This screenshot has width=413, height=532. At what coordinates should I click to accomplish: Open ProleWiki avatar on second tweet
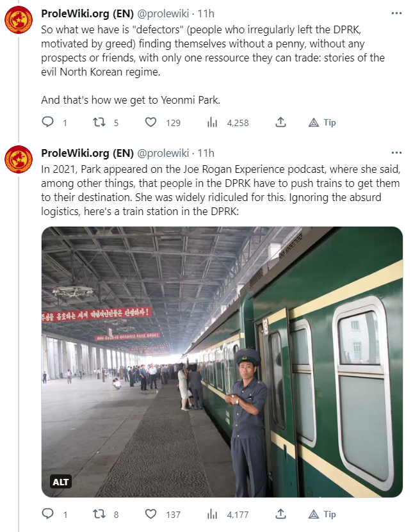[19, 159]
